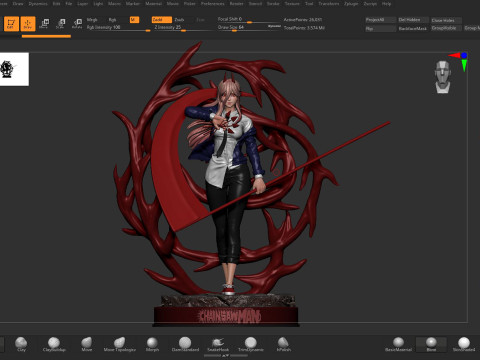Image resolution: width=480 pixels, height=360 pixels.
Task: Select the Move Topological brush
Action: coord(120,344)
